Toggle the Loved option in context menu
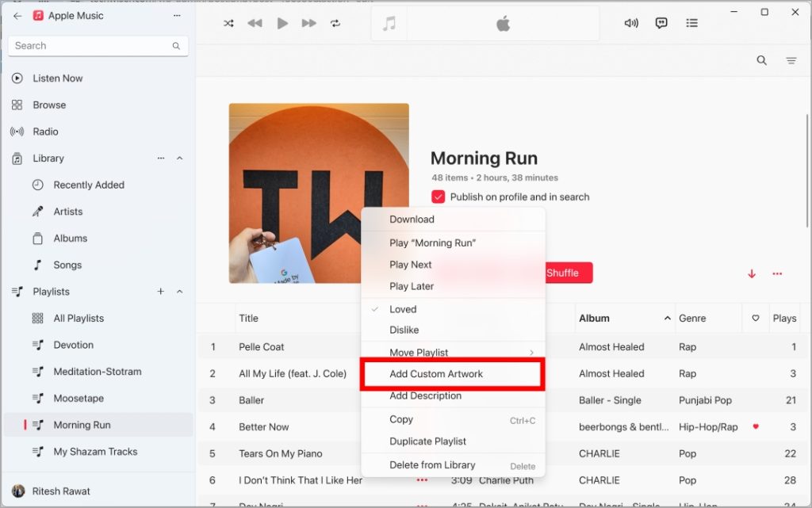The height and width of the screenshot is (508, 812). 403,309
